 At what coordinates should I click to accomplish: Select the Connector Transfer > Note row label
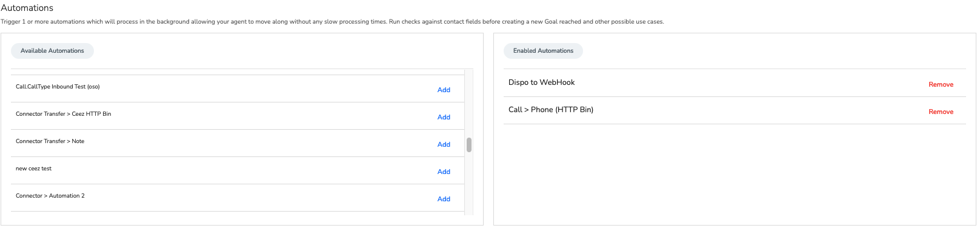[x=50, y=141]
